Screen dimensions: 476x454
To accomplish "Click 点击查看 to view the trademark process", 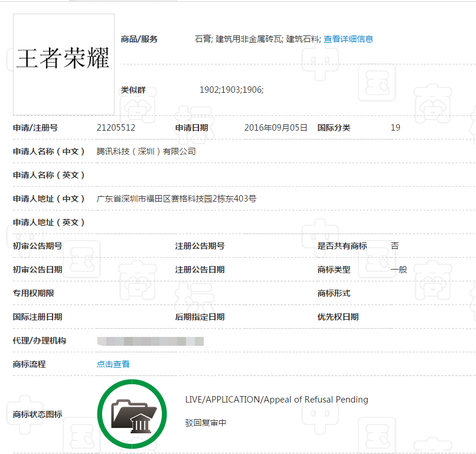I will point(113,364).
